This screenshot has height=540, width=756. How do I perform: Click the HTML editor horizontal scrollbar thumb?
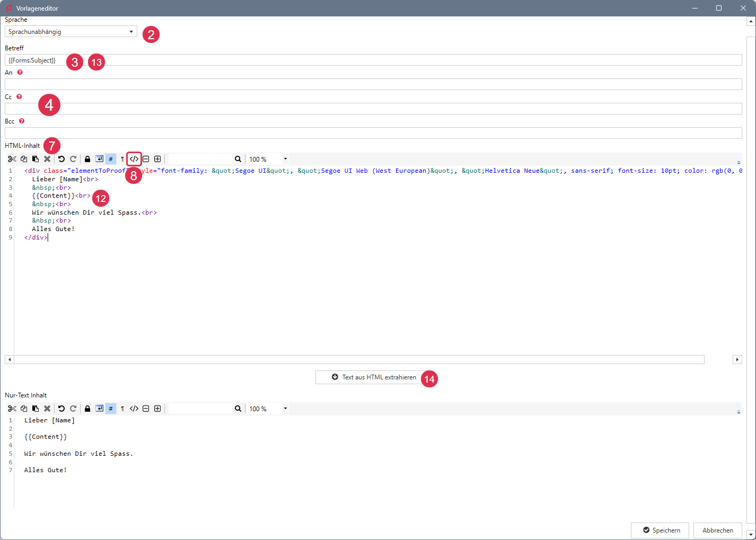coord(359,359)
